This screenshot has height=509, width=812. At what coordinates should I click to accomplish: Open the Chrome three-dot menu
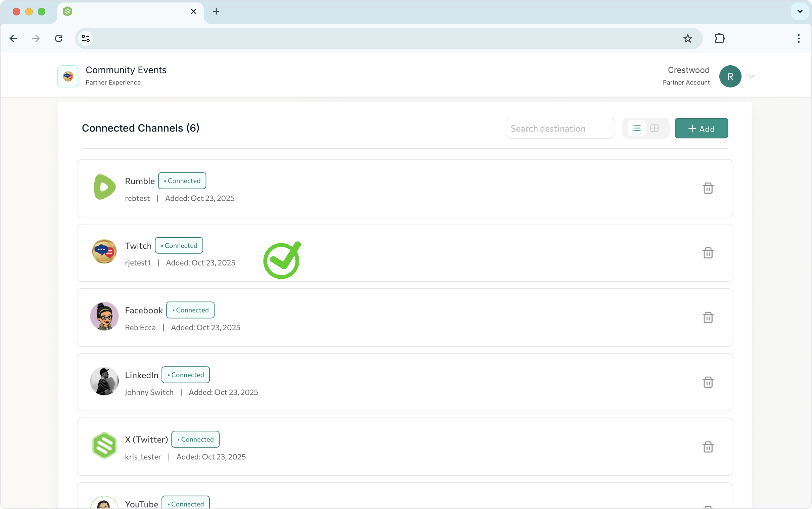tap(798, 38)
